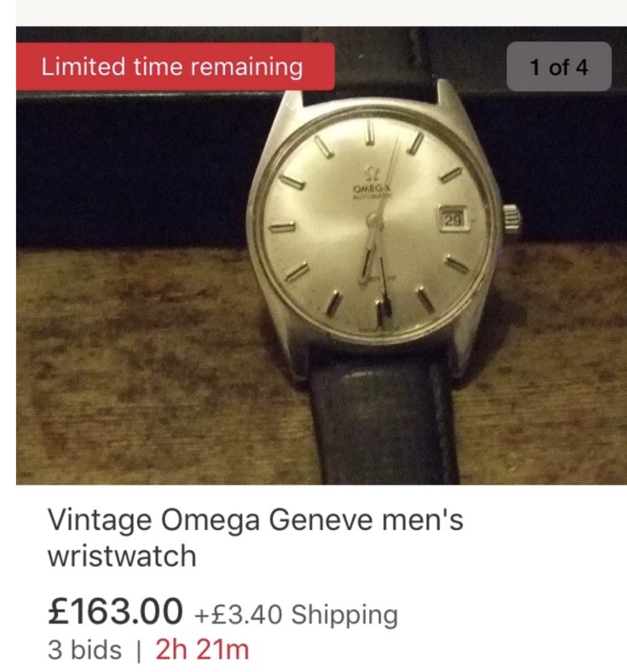Tap the centre pivot of the watch hands
Image resolution: width=627 pixels, height=672 pixels.
tap(372, 219)
